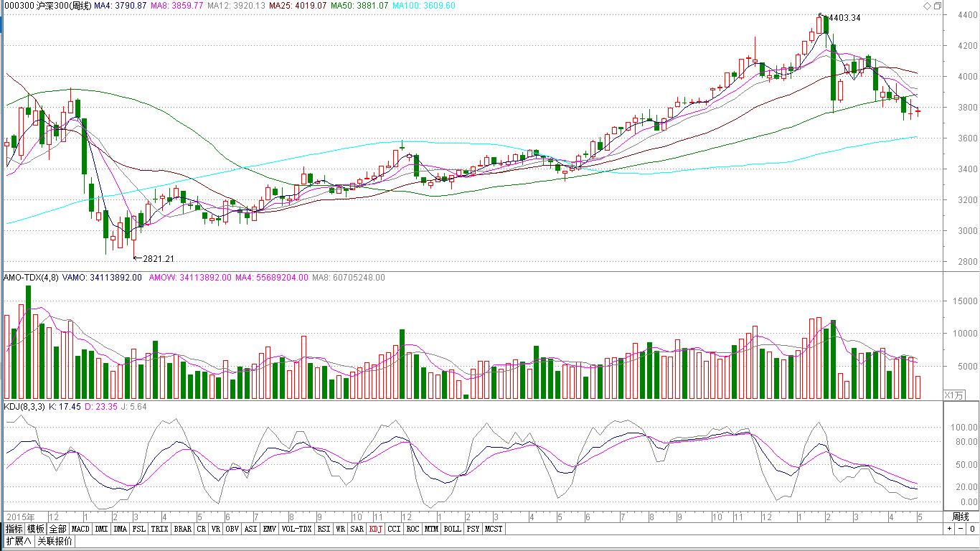Switch indicator to MCST
The height and width of the screenshot is (551, 980).
pos(494,529)
